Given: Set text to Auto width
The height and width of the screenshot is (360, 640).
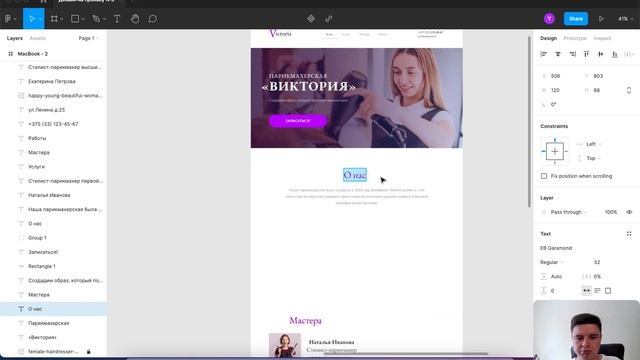Looking at the screenshot, I should tap(587, 291).
